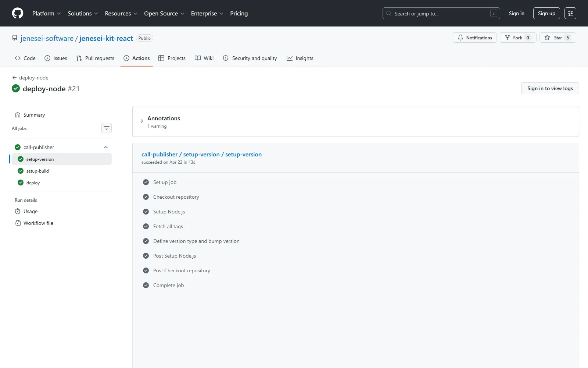Click the Usage stopwatch icon
Screen dimensions: 588x368
(x=18, y=211)
